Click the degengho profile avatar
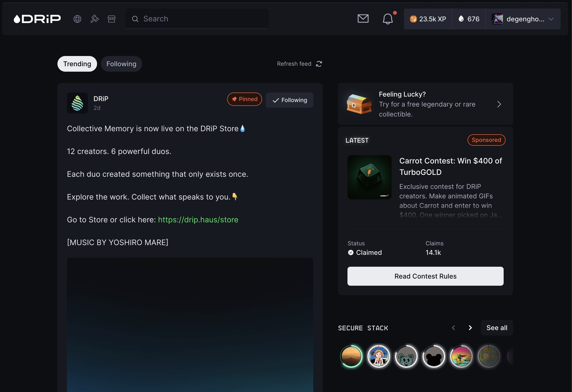 (497, 19)
